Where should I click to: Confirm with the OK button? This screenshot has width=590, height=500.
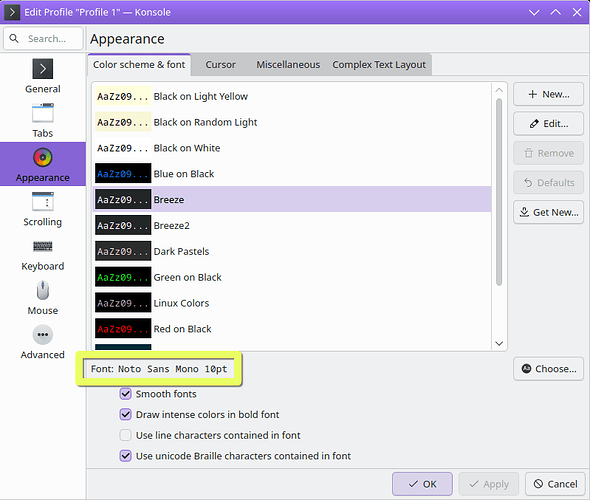[422, 484]
